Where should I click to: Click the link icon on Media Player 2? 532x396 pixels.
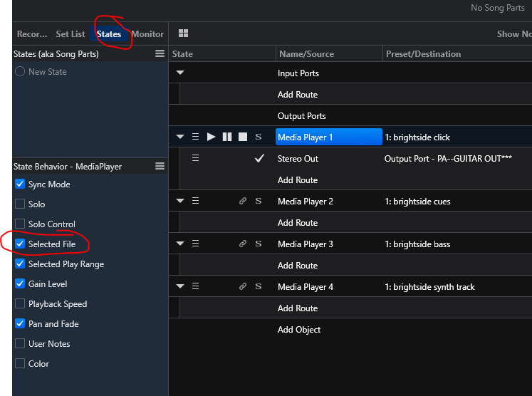coord(243,202)
